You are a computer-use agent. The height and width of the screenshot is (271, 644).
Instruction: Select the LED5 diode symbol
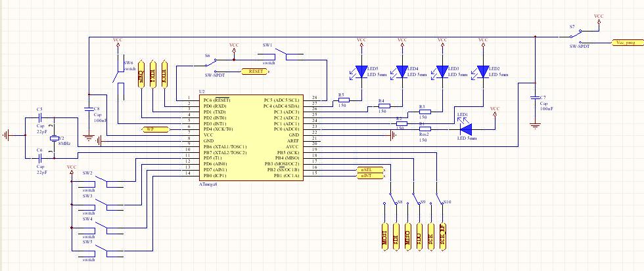tap(361, 72)
